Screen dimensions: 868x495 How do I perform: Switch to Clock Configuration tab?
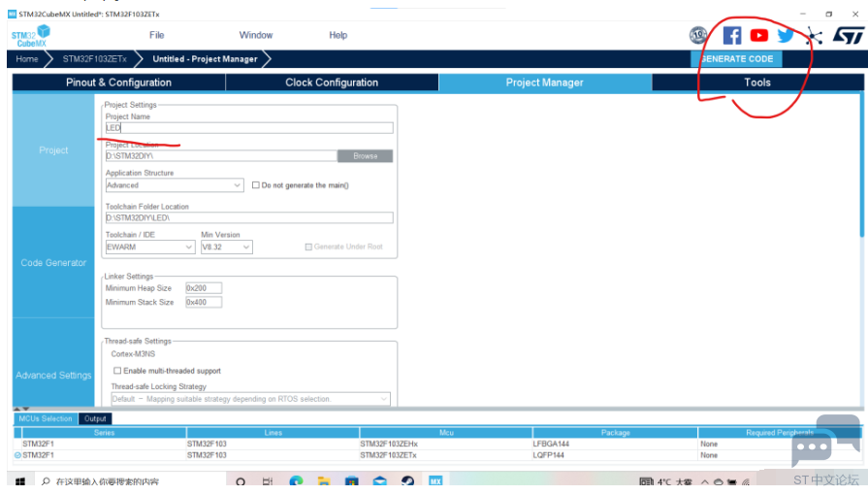click(332, 82)
